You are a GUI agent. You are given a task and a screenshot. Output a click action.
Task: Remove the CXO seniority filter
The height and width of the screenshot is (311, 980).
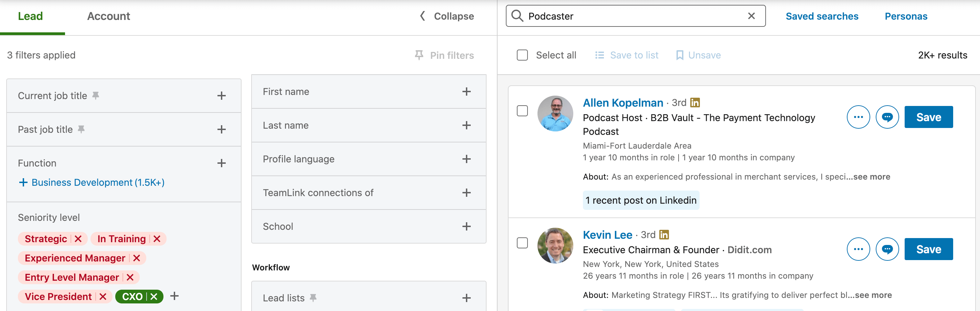coord(154,297)
